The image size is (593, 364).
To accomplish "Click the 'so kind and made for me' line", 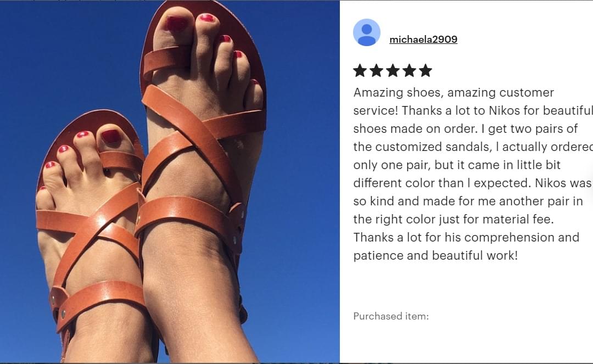I will pyautogui.click(x=468, y=201).
